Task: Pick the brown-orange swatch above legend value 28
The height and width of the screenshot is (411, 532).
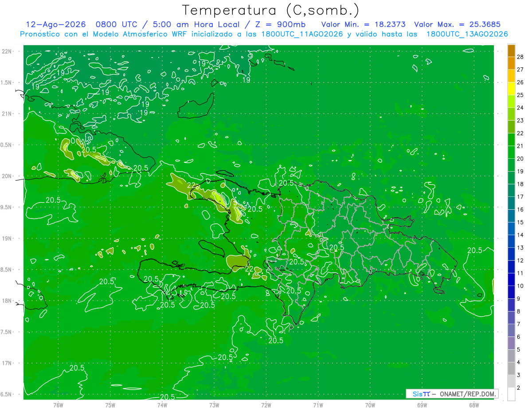Action: coord(511,50)
